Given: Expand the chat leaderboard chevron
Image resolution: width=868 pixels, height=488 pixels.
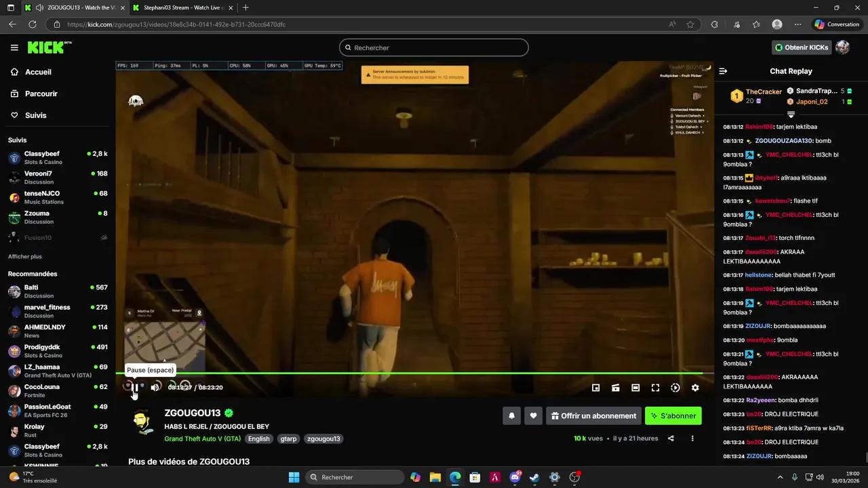Looking at the screenshot, I should [791, 115].
